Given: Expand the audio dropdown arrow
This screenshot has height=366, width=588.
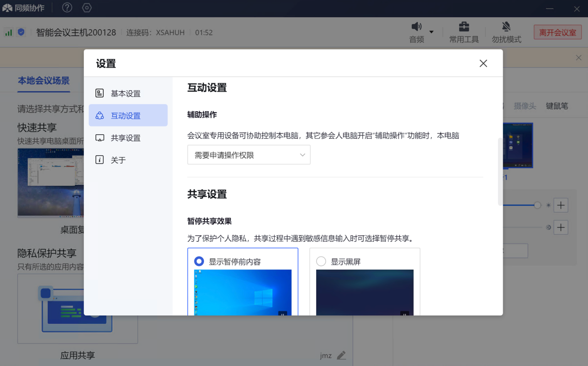Looking at the screenshot, I should 432,32.
